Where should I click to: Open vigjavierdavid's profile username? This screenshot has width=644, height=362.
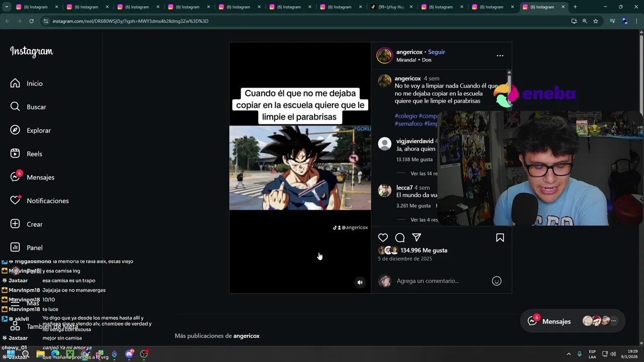tap(415, 141)
